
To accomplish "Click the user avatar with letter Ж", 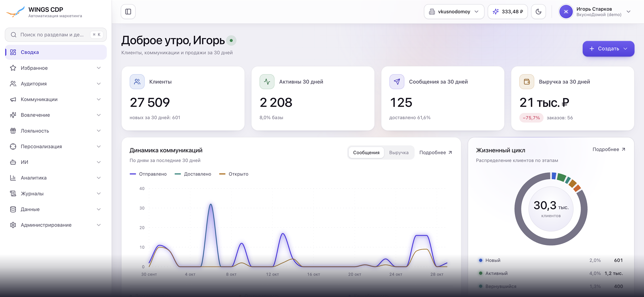I will 566,12.
